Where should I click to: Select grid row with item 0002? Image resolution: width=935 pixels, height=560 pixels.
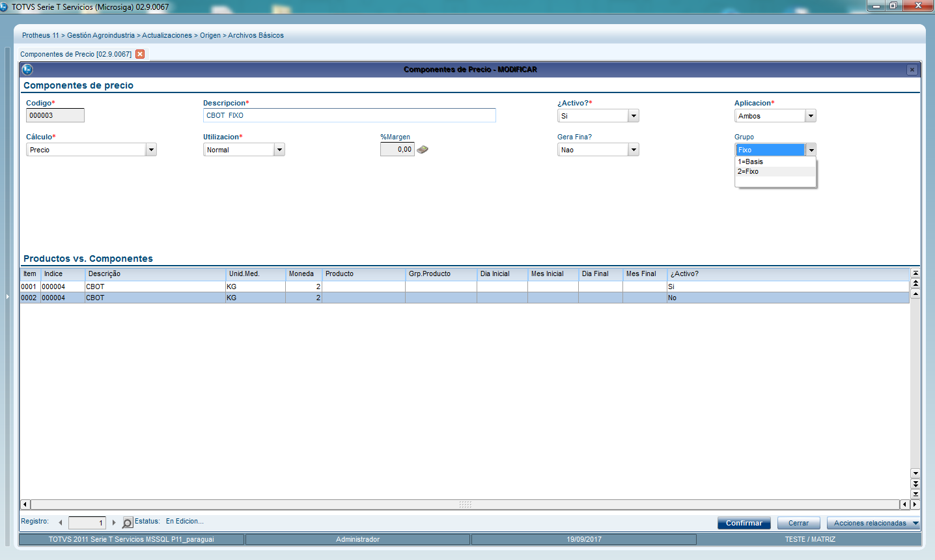pyautogui.click(x=465, y=298)
